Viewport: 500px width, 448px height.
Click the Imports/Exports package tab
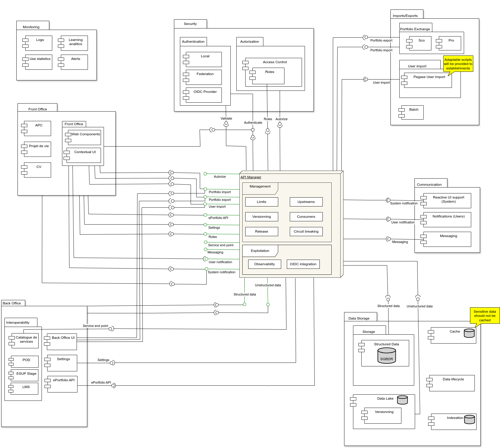[407, 14]
